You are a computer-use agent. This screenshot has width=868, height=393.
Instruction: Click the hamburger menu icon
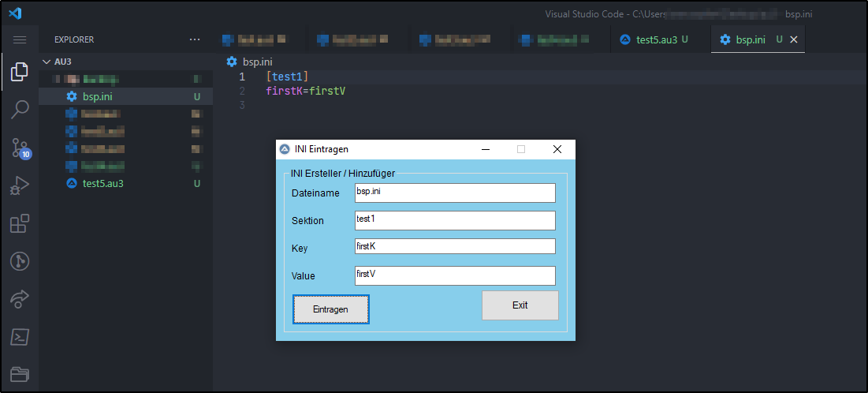pyautogui.click(x=20, y=39)
